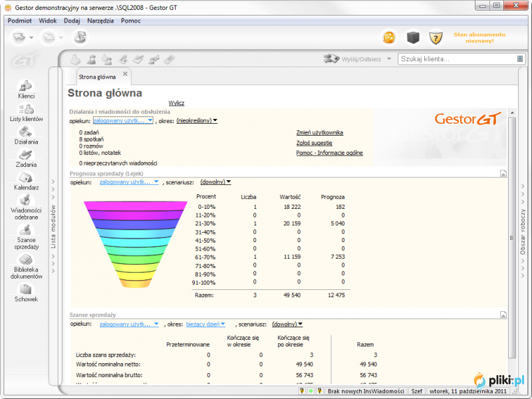Click the third main toolbar round icon
This screenshot has height=399, width=532.
click(80, 37)
